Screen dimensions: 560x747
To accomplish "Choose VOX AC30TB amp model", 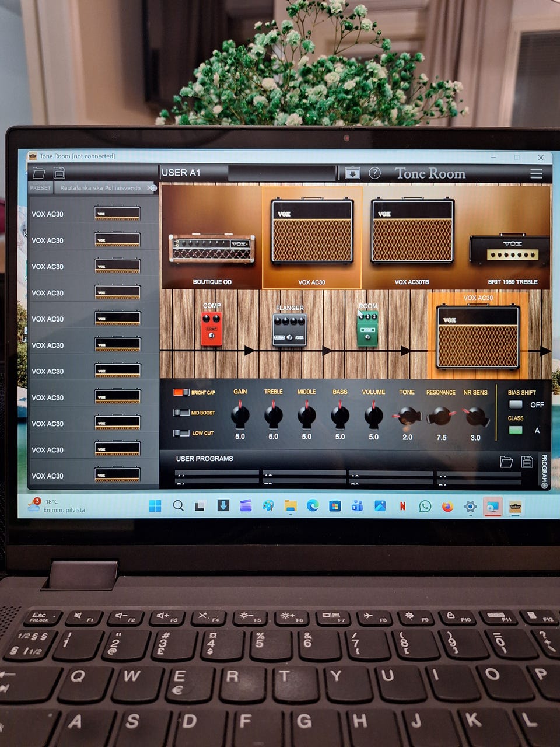I will [x=412, y=232].
